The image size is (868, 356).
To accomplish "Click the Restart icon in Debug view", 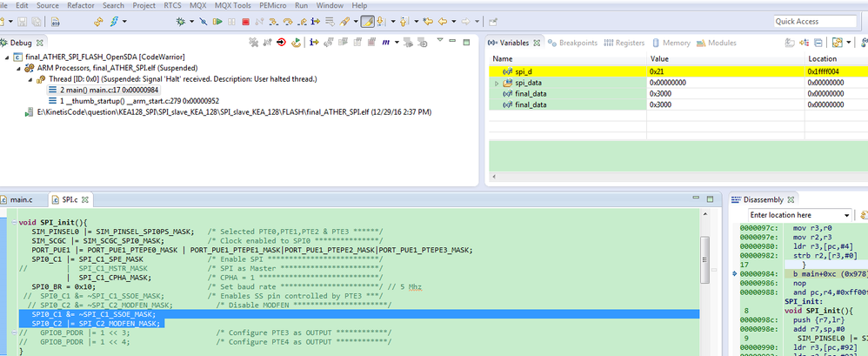I will 297,43.
